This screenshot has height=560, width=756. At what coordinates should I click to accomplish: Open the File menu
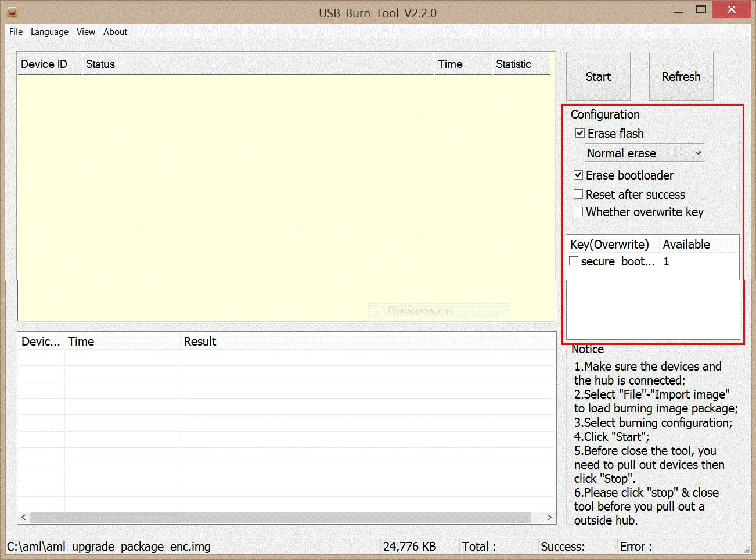click(16, 32)
